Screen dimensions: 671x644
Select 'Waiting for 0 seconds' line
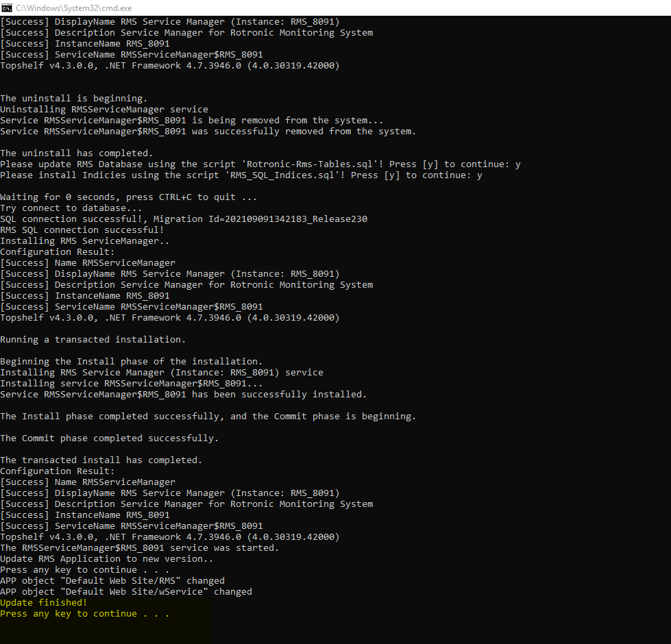point(128,197)
